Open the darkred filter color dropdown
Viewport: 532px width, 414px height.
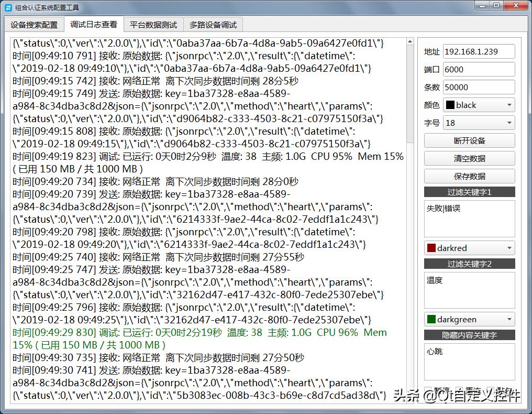(x=511, y=247)
